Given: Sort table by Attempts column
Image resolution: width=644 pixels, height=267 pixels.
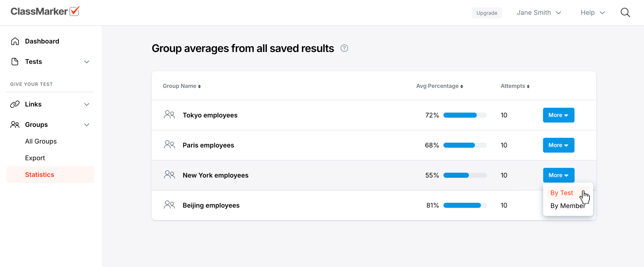Looking at the screenshot, I should pos(515,86).
